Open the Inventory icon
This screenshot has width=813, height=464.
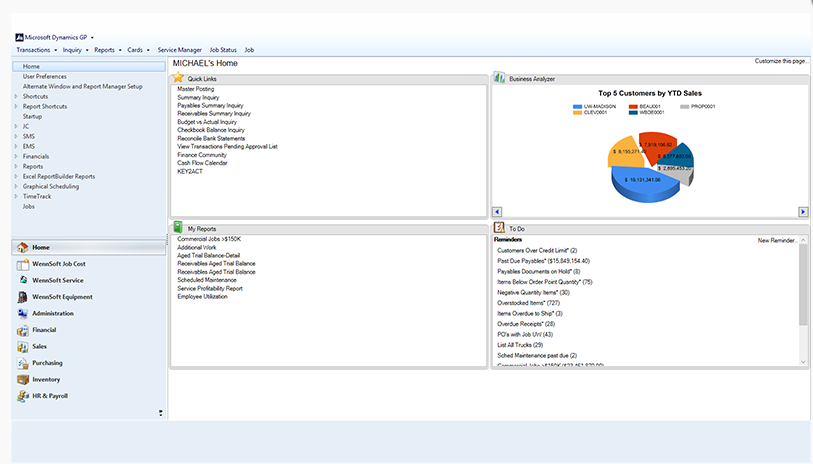tap(22, 379)
